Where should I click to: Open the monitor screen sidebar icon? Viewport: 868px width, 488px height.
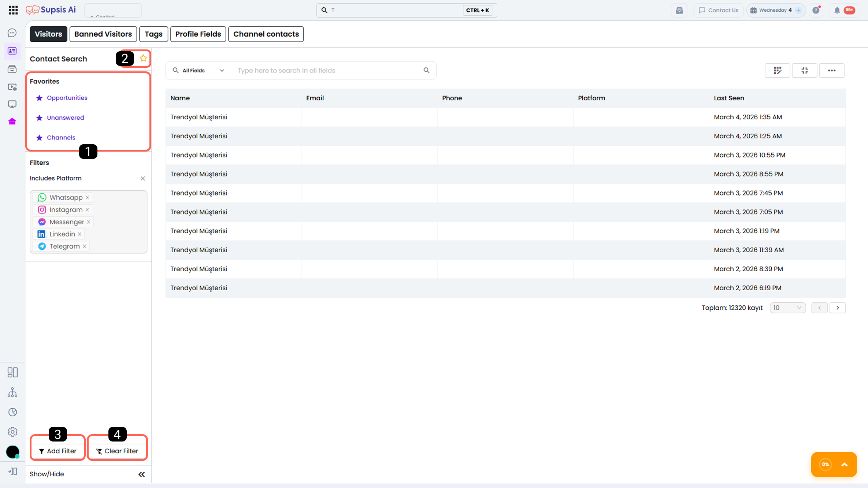[x=12, y=104]
